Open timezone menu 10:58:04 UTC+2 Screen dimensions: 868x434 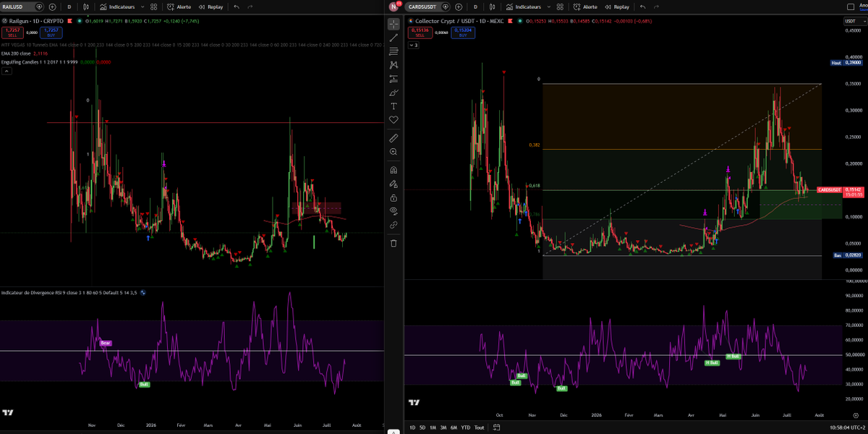click(847, 427)
